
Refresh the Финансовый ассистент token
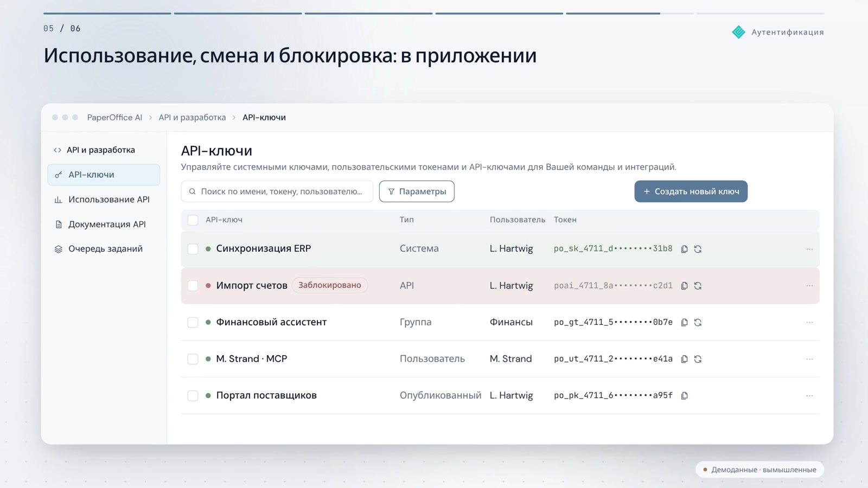click(698, 323)
